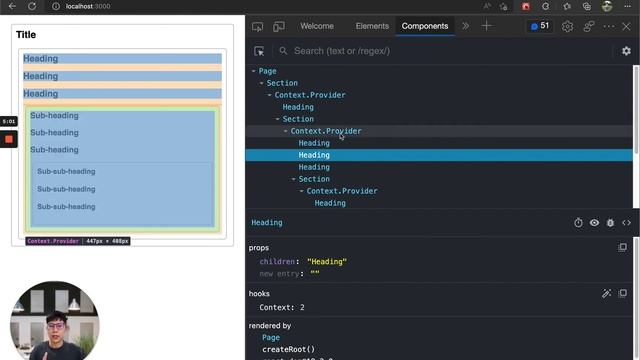Collapse the third Section node arrow
This screenshot has height=360, width=640.
[x=293, y=179]
